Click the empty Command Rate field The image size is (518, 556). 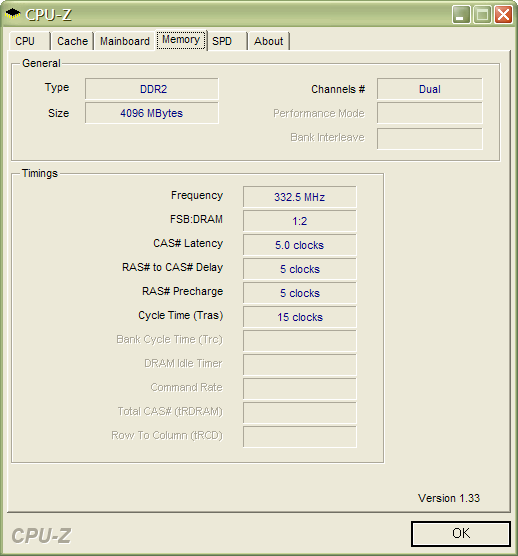coord(300,389)
